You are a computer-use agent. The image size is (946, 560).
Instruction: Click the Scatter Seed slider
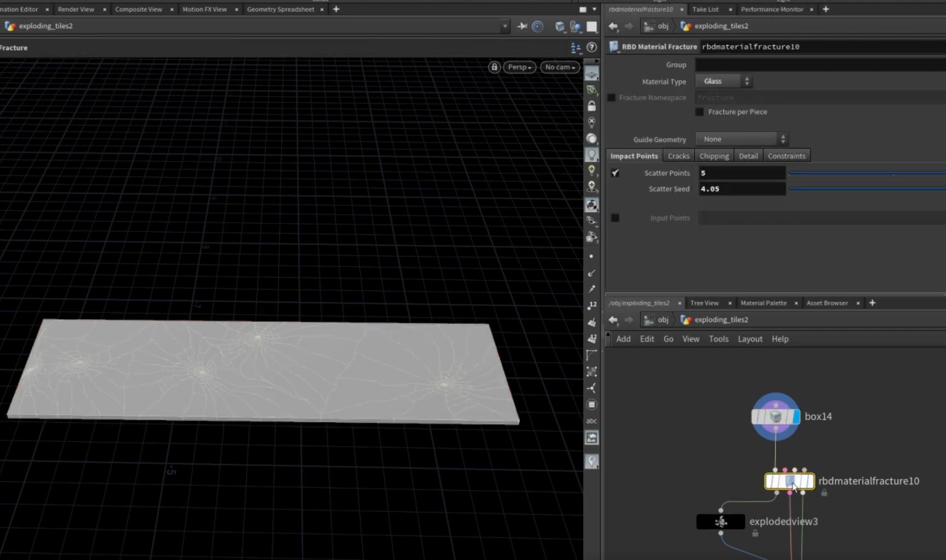[867, 189]
